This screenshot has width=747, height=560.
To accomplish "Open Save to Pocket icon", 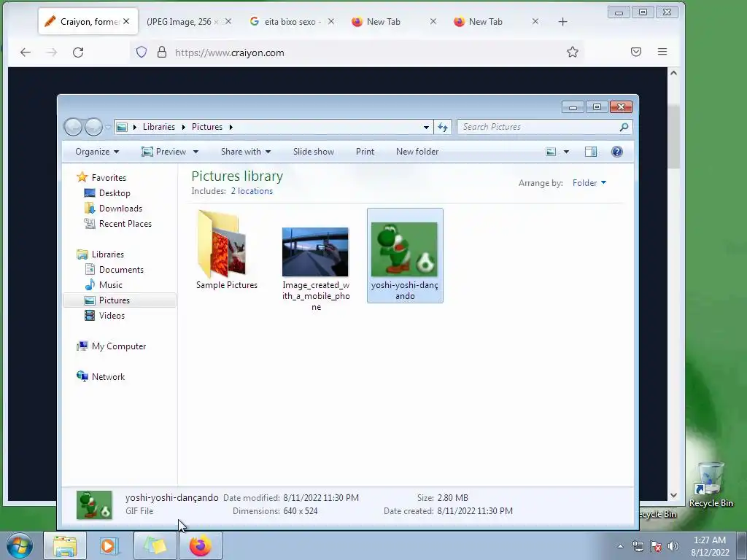I will click(x=636, y=52).
